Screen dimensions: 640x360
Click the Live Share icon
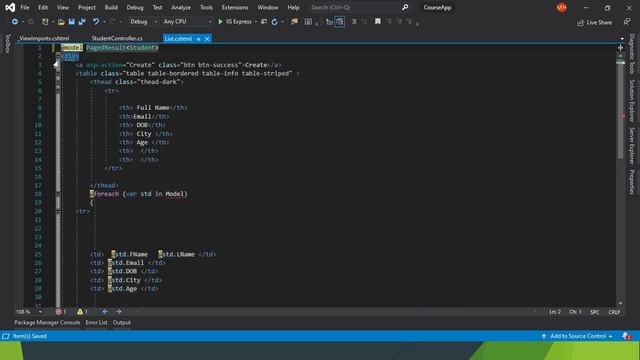pyautogui.click(x=580, y=22)
